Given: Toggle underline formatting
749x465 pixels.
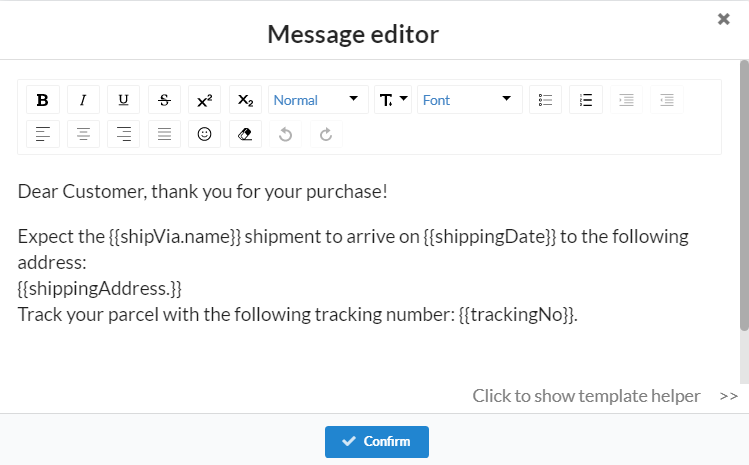Looking at the screenshot, I should click(x=123, y=100).
